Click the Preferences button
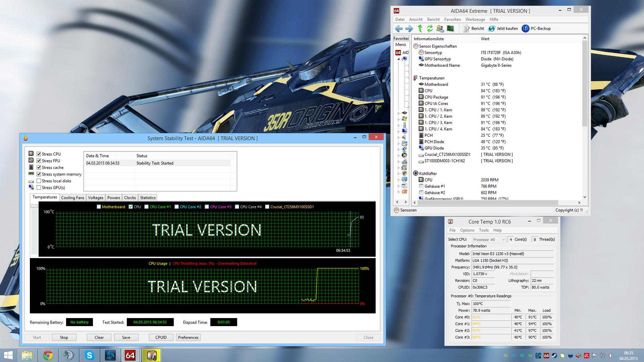644x362 pixels. (188, 338)
